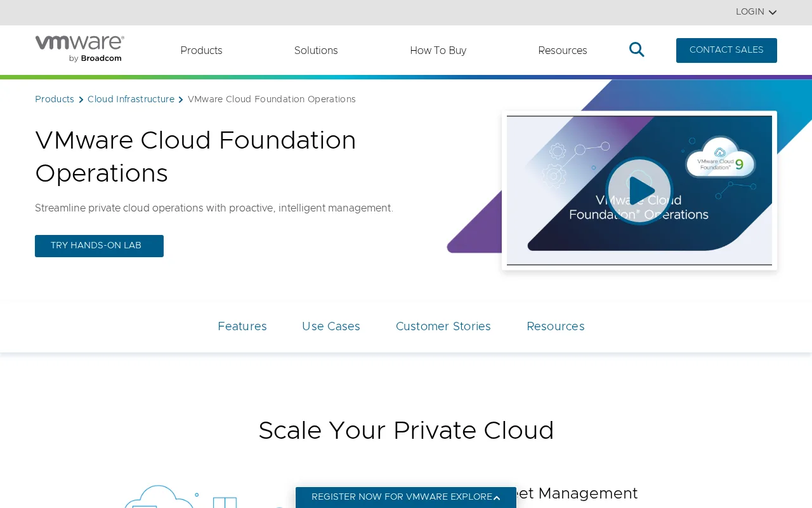The image size is (812, 508).
Task: Jump to the Customer Stories section tab
Action: click(443, 326)
